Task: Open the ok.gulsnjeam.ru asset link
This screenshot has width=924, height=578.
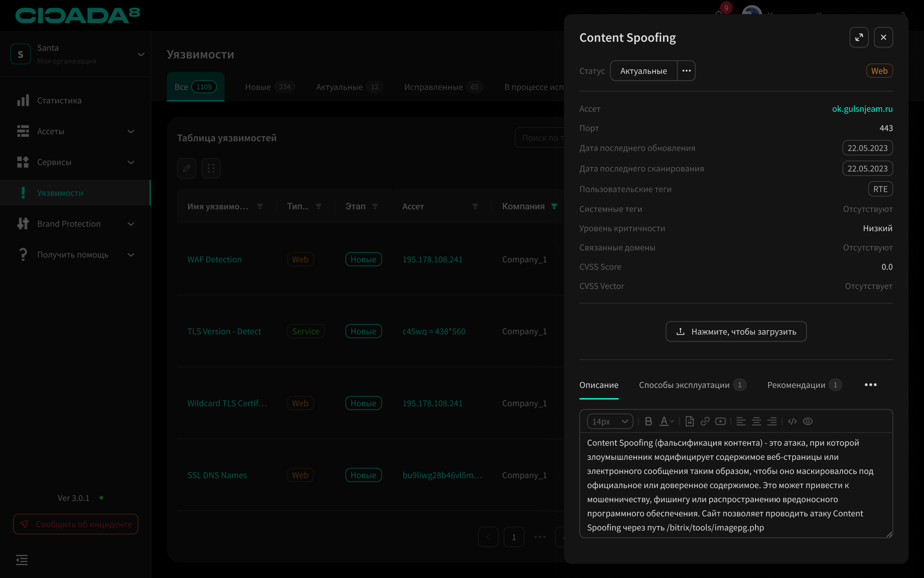Action: click(x=862, y=109)
